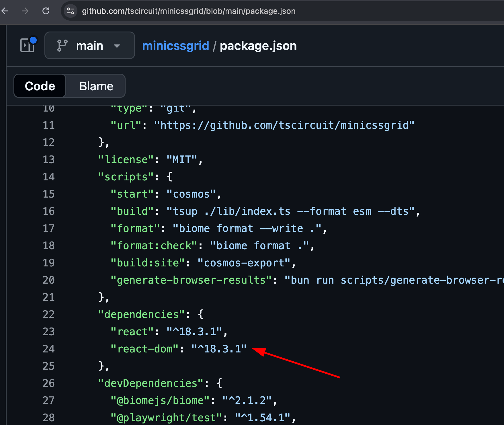The height and width of the screenshot is (425, 504).
Task: Click the git branch icon beside main
Action: [62, 46]
